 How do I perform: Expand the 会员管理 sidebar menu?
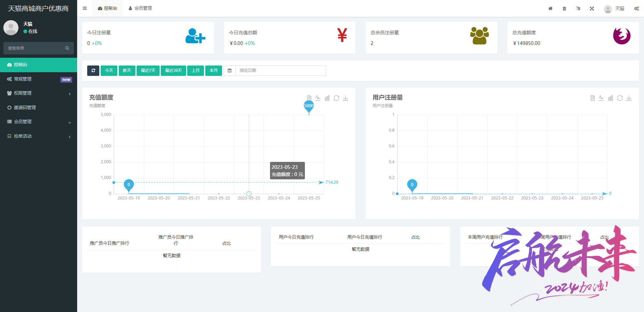point(39,122)
